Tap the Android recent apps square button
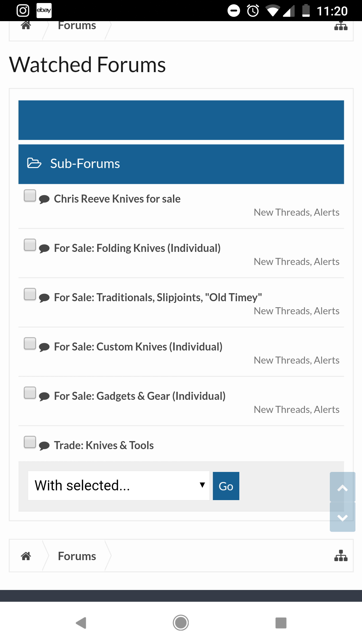 [x=281, y=623]
